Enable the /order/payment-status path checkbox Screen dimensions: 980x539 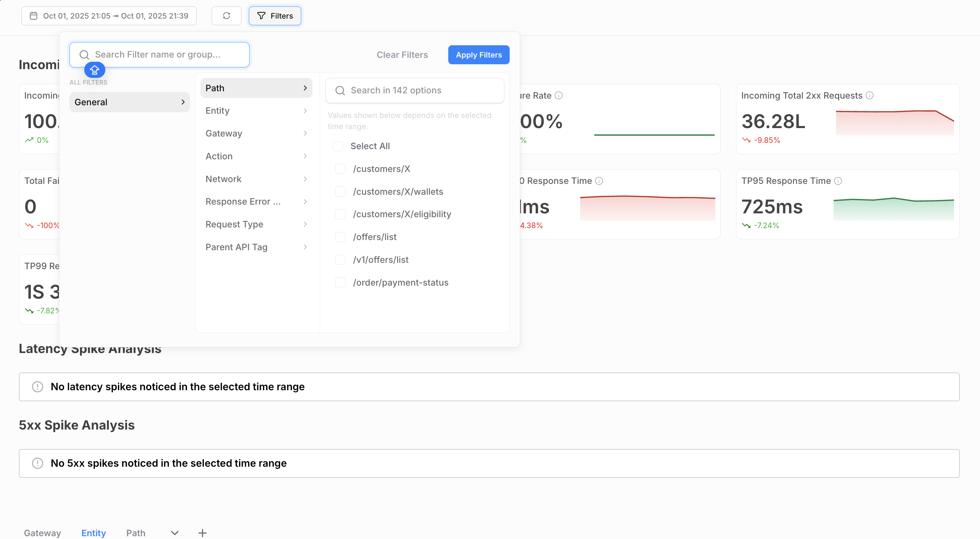click(x=340, y=282)
